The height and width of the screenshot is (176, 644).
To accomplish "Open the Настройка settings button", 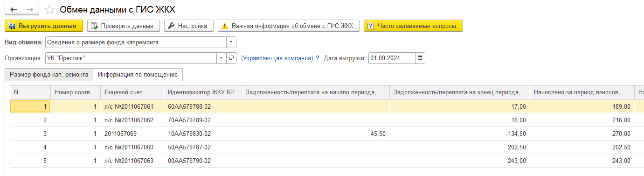I will pyautogui.click(x=189, y=26).
